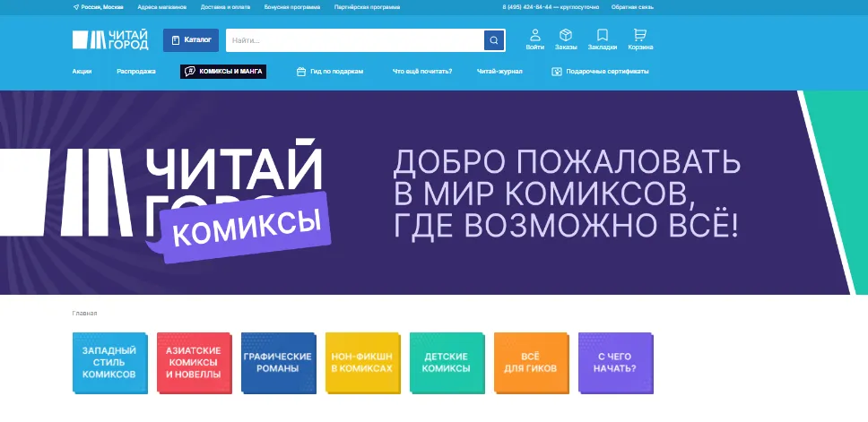The width and height of the screenshot is (868, 422).
Task: Click the speech bubble icon in Комиксы и манга
Action: (190, 72)
